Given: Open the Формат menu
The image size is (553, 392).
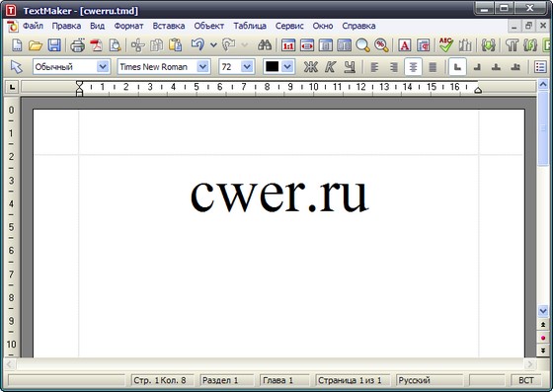Looking at the screenshot, I should tap(128, 26).
